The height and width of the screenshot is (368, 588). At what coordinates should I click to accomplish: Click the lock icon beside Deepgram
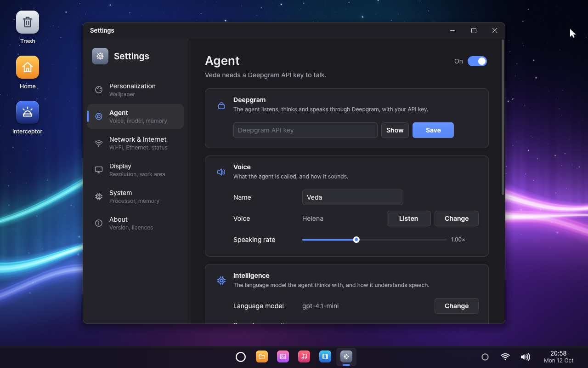221,105
